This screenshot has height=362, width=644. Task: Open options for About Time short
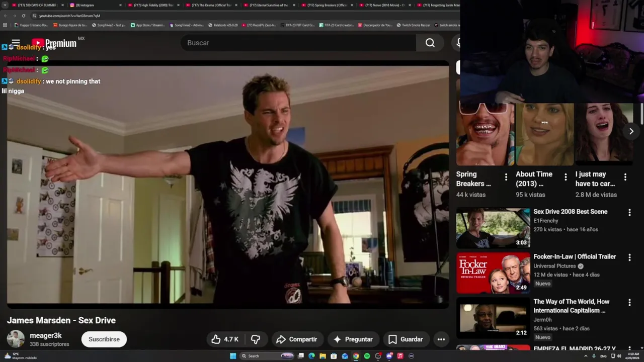(x=566, y=177)
